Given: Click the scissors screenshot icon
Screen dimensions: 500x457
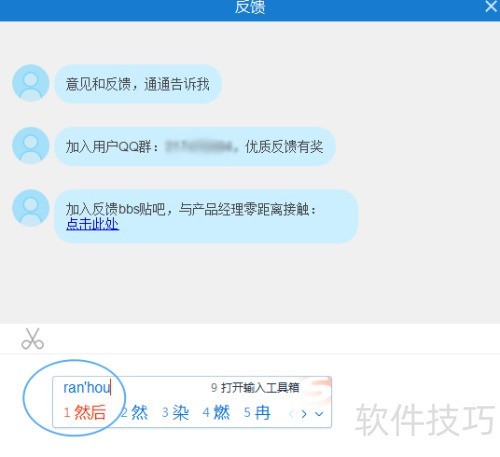Looking at the screenshot, I should (32, 339).
